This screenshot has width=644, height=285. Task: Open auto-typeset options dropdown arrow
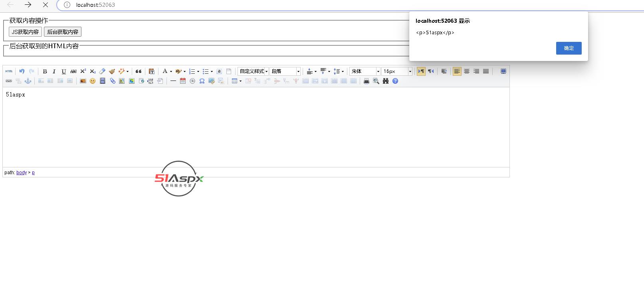(128, 71)
